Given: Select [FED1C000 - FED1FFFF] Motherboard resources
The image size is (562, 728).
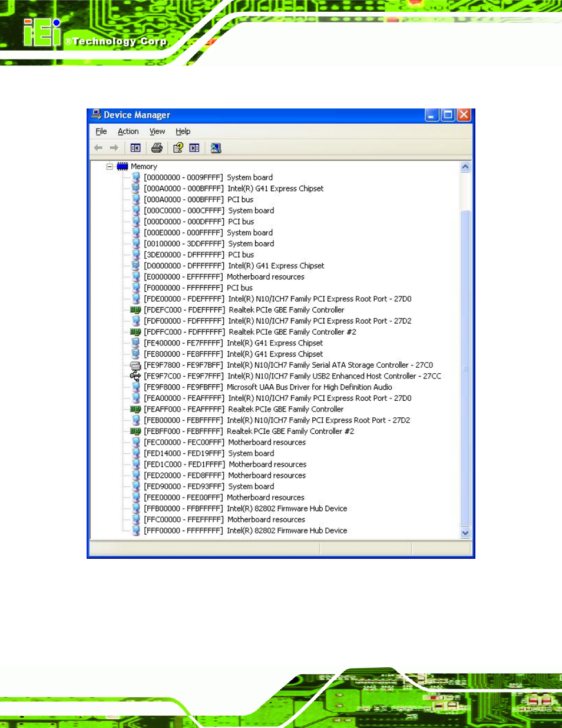Looking at the screenshot, I should click(x=225, y=465).
